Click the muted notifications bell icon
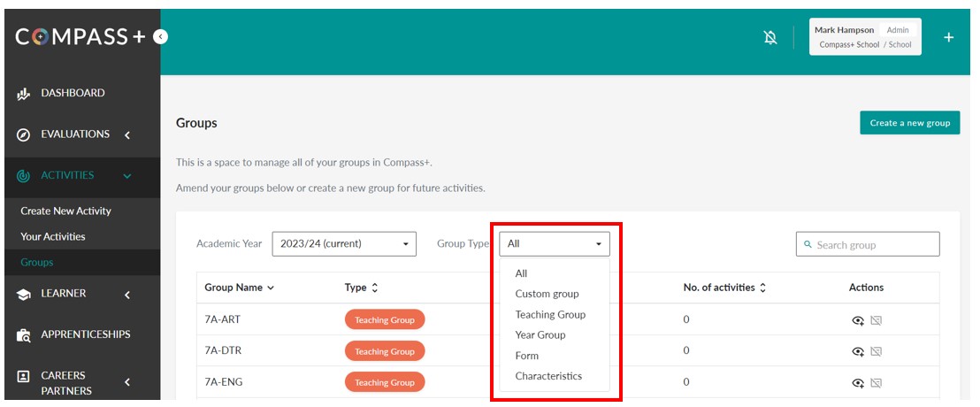980x407 pixels. tap(769, 37)
